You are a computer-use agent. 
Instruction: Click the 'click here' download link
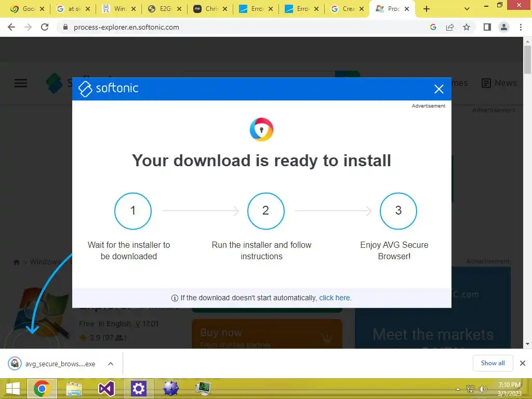334,298
